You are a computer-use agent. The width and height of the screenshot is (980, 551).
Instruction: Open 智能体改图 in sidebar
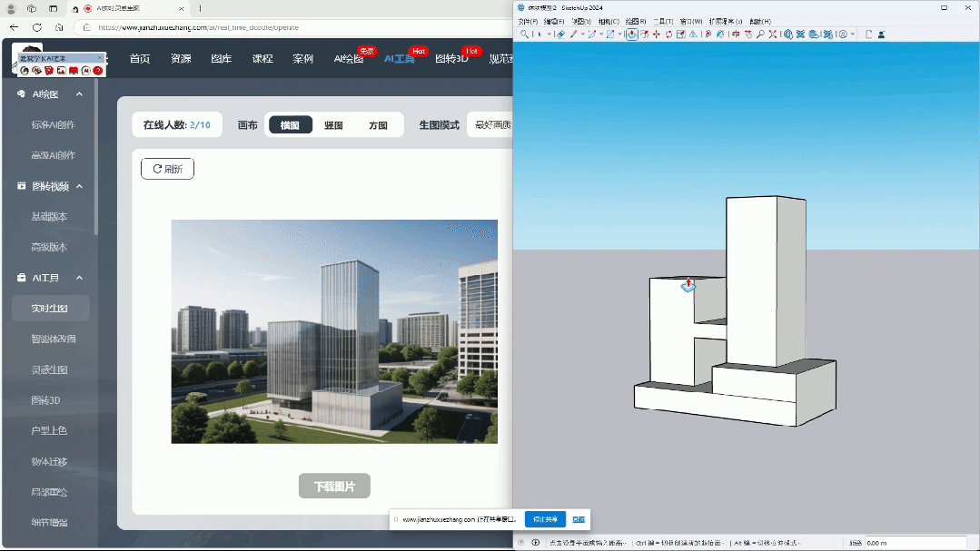pos(54,339)
